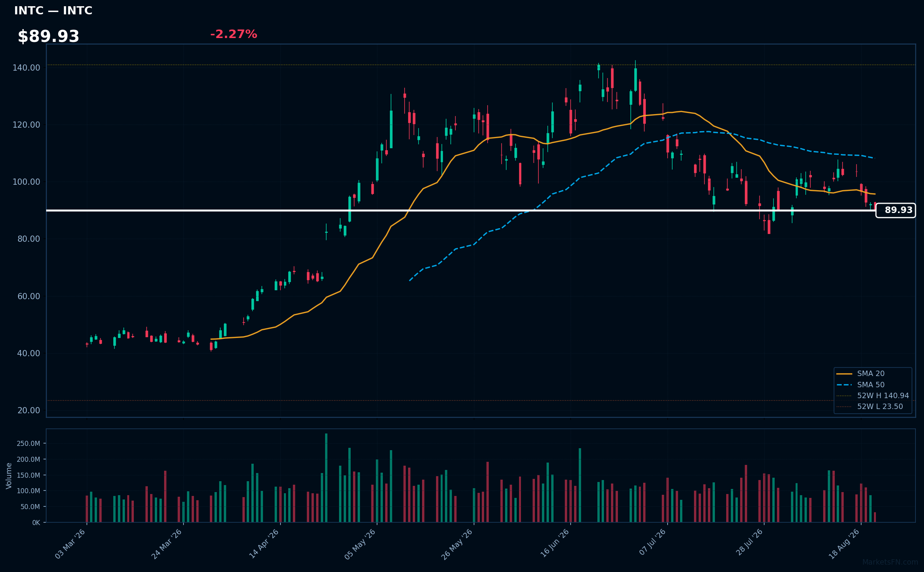
Task: Click the 20.00 y-axis label
Action: pyautogui.click(x=29, y=411)
